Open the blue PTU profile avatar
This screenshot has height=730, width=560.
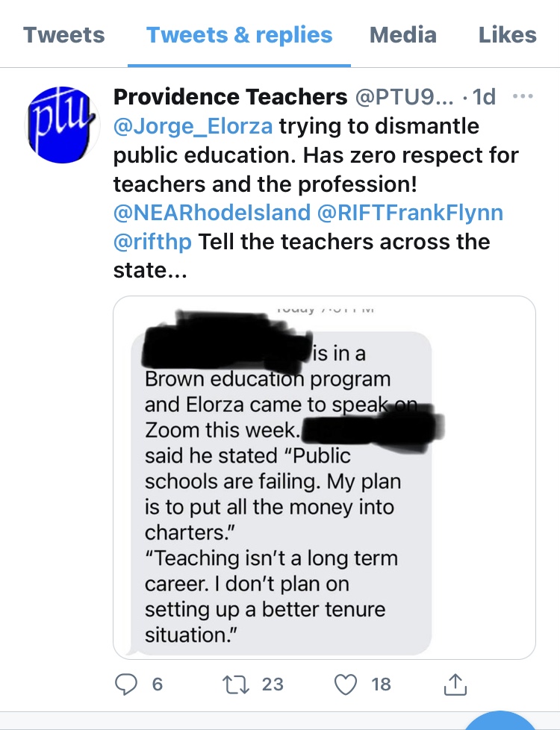click(62, 125)
